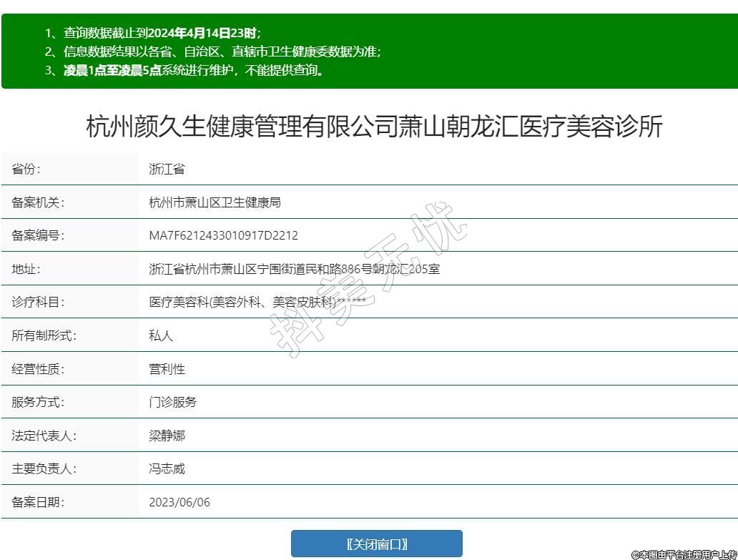738x560 pixels.
Task: Click the 诊疗科目 row label
Action: coord(38,302)
